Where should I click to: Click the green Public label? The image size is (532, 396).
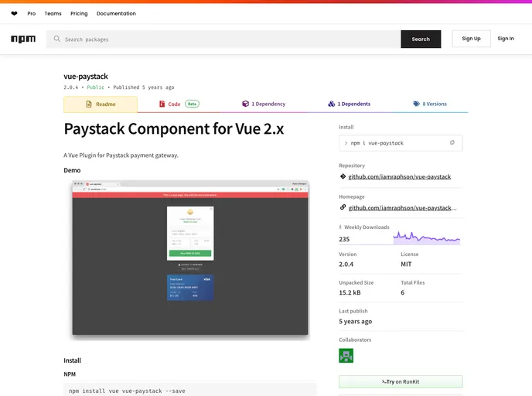click(96, 87)
